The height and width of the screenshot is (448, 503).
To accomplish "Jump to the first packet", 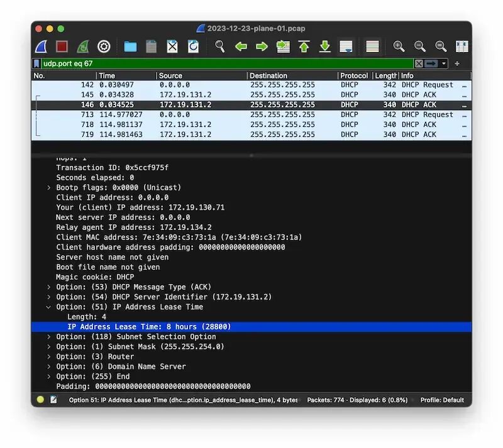I will pos(304,47).
